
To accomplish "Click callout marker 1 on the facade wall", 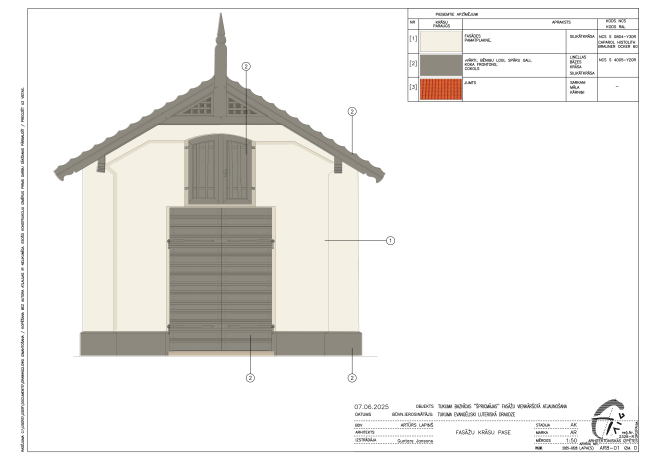I will pos(391,241).
